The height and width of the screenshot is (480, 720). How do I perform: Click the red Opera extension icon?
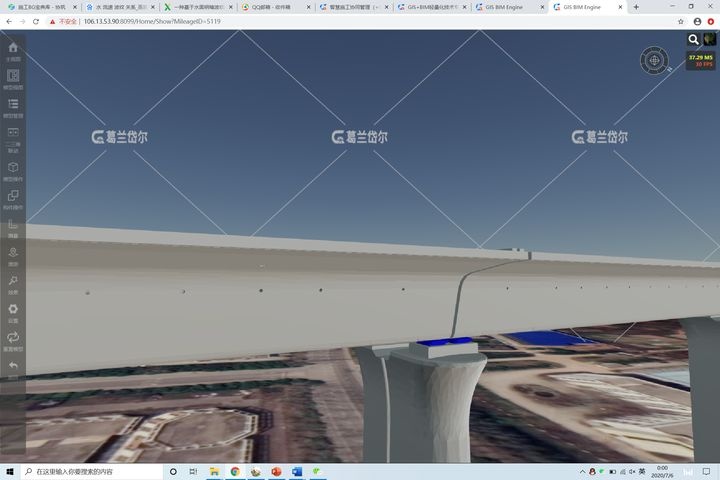coord(711,22)
